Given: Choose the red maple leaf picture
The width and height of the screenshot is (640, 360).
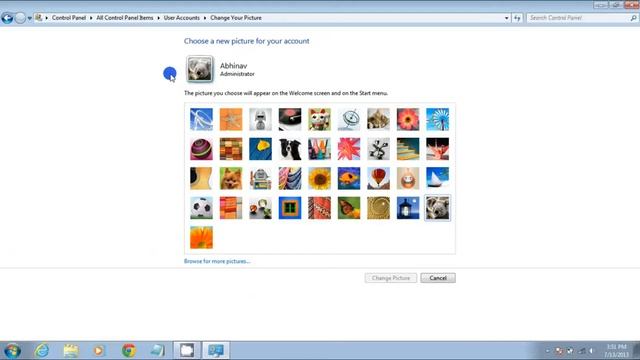Looking at the screenshot, I should [349, 149].
